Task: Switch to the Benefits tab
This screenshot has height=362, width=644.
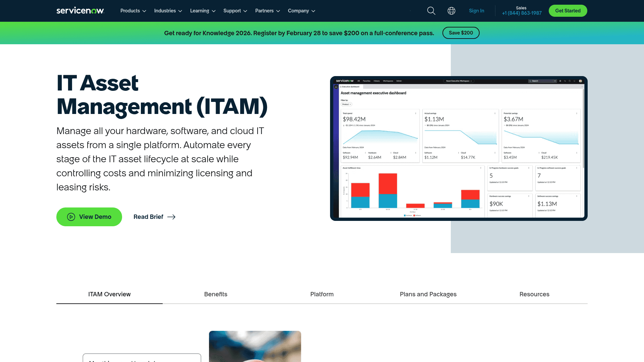Action: click(x=216, y=294)
